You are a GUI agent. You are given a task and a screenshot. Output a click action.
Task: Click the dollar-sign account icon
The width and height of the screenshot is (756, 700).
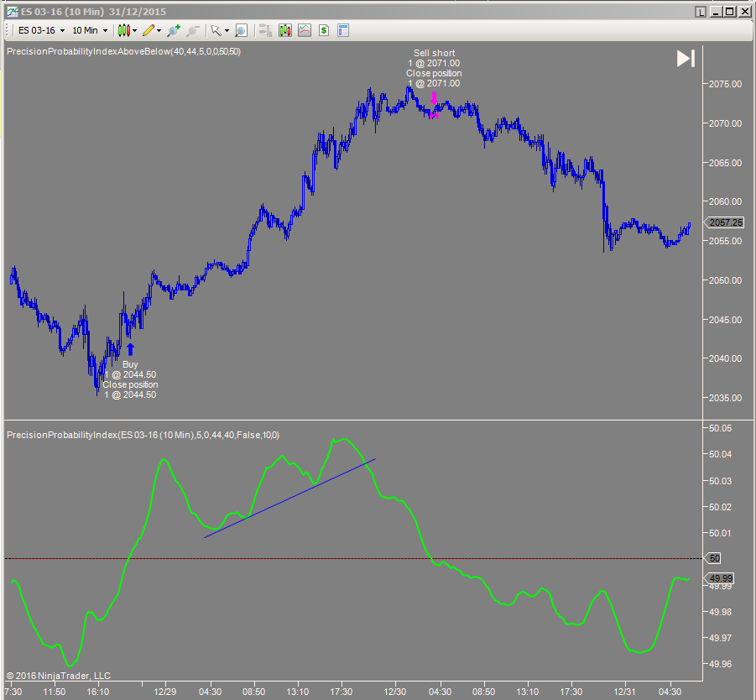pyautogui.click(x=323, y=30)
